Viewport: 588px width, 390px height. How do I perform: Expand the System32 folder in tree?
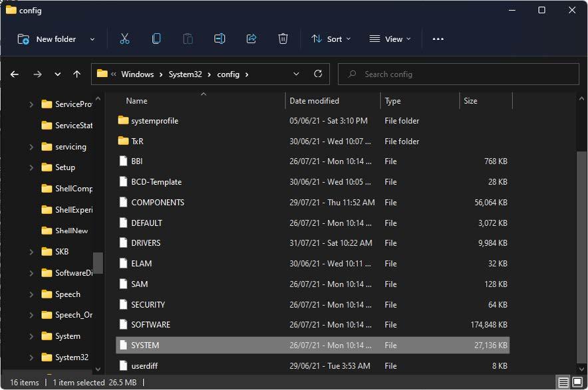pos(31,357)
